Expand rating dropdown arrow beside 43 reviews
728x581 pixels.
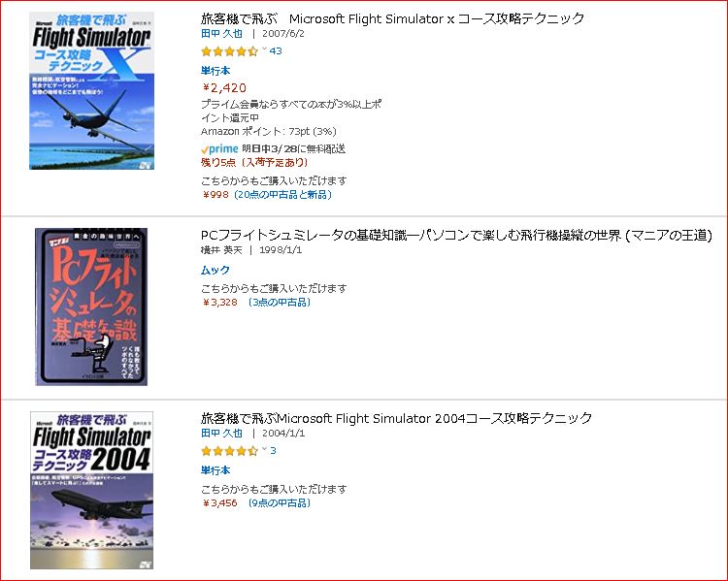coord(264,49)
